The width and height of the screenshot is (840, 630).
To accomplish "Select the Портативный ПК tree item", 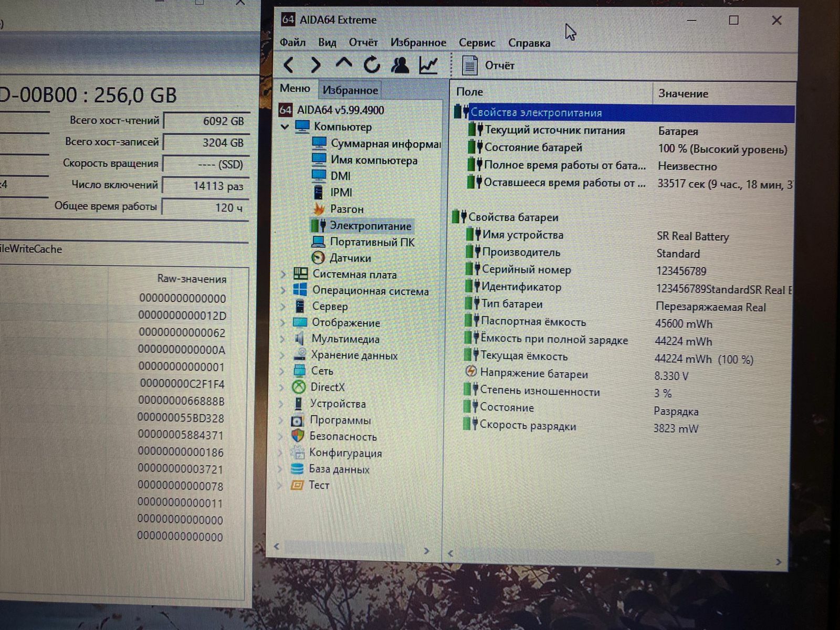I will (x=363, y=242).
